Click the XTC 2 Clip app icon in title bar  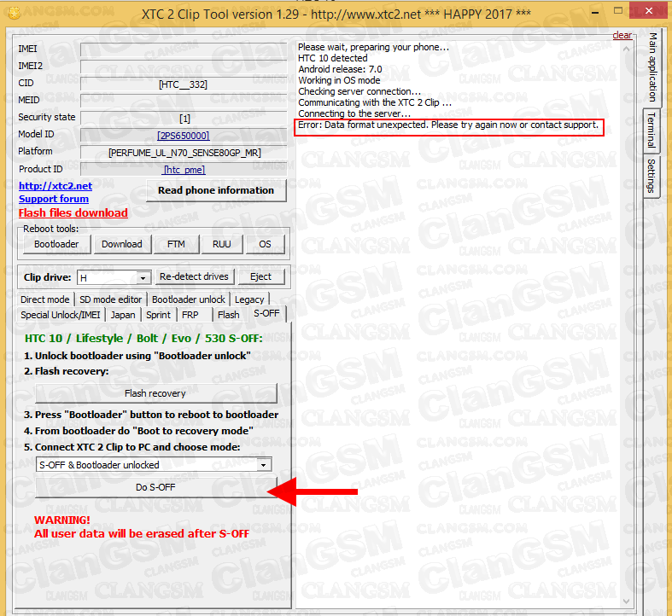(15, 14)
